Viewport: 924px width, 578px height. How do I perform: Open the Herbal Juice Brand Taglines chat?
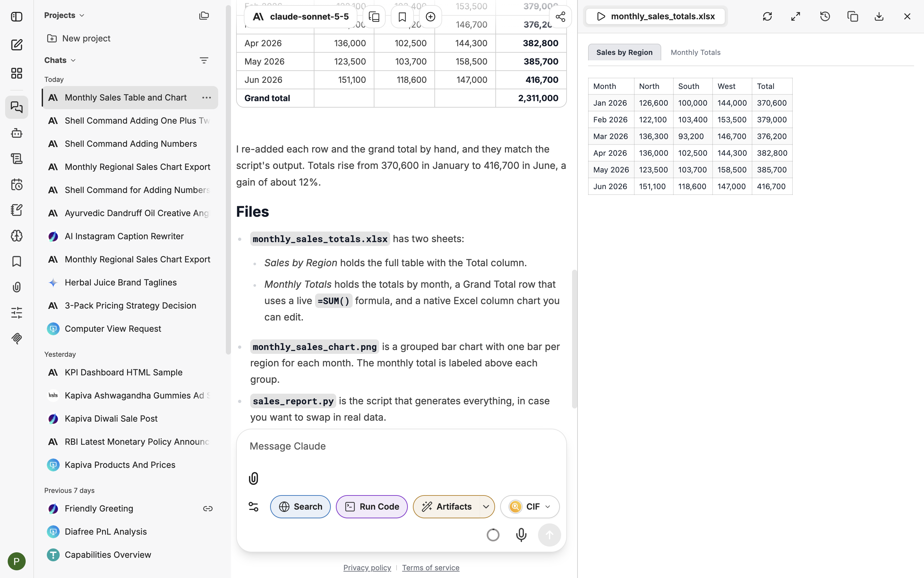click(130, 283)
